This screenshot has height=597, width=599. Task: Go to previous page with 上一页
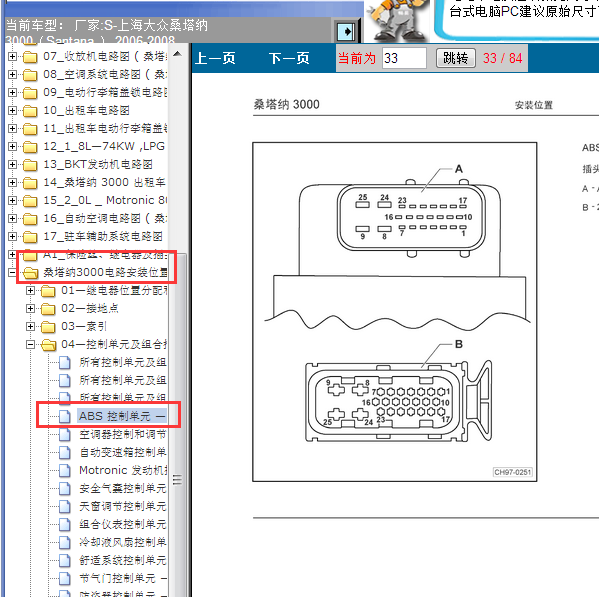215,58
